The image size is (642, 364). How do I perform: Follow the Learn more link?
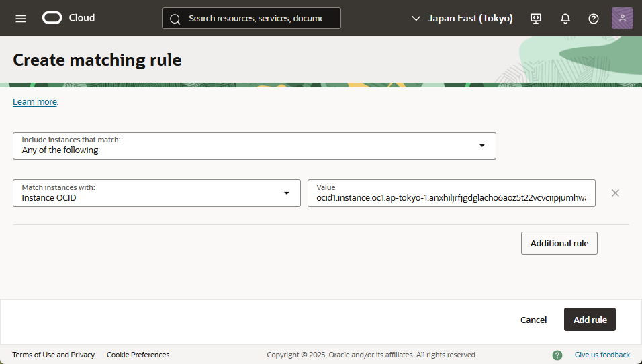click(35, 102)
